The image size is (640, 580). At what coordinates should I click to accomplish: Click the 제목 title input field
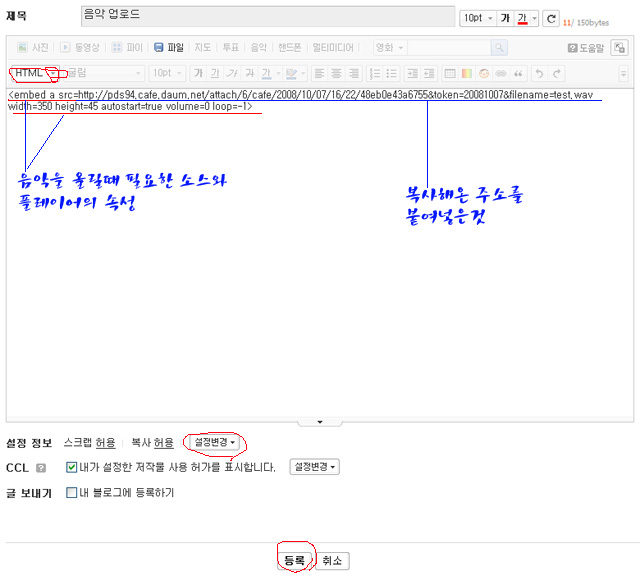click(x=268, y=16)
